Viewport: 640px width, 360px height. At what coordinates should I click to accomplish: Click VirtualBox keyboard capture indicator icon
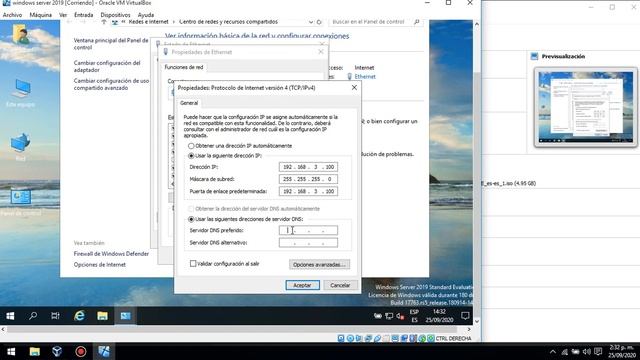pos(431,338)
